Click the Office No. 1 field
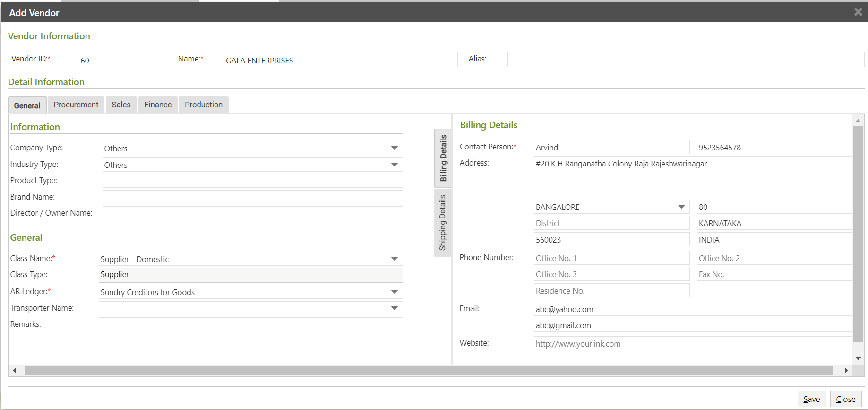The height and width of the screenshot is (410, 868). tap(611, 258)
